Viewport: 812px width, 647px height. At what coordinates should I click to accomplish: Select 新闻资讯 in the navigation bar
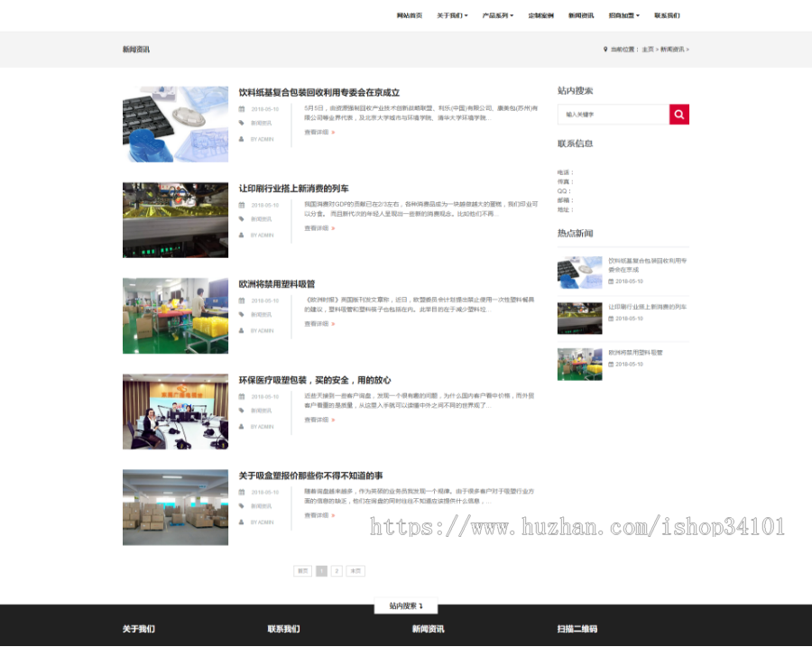pos(580,15)
